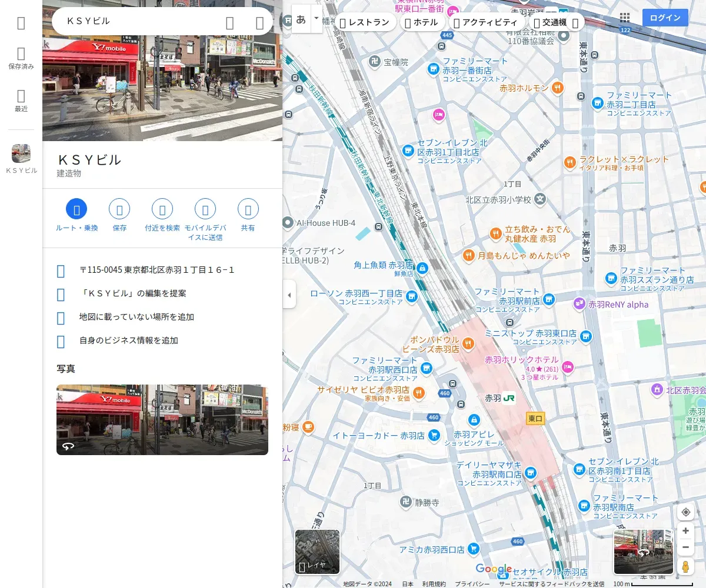The image size is (706, 588).
Task: Select the ＫＳＹビル recent thumbnail in sidebar
Action: (21, 159)
